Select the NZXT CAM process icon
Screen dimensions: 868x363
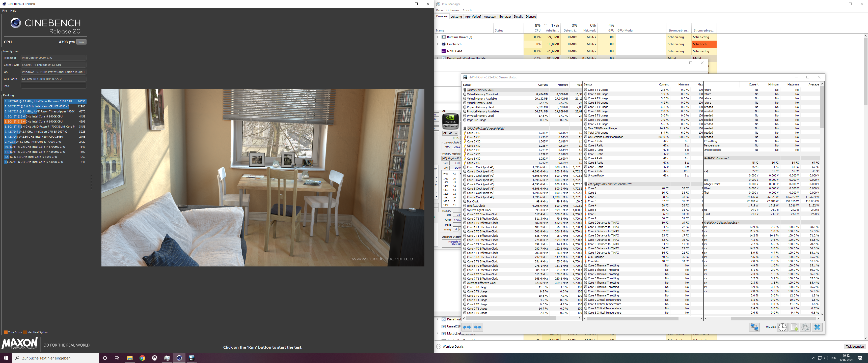click(x=443, y=51)
